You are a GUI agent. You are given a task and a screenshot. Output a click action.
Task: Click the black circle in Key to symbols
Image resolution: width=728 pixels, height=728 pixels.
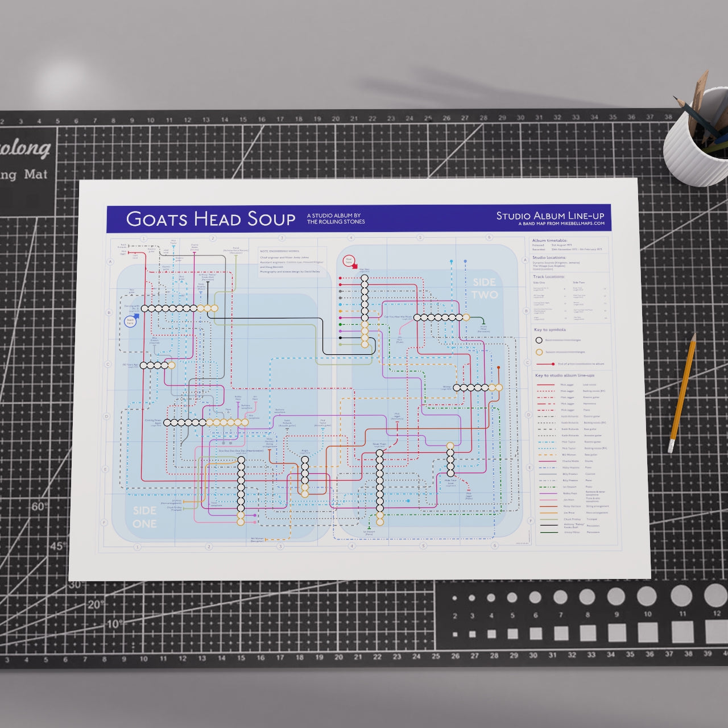[539, 340]
